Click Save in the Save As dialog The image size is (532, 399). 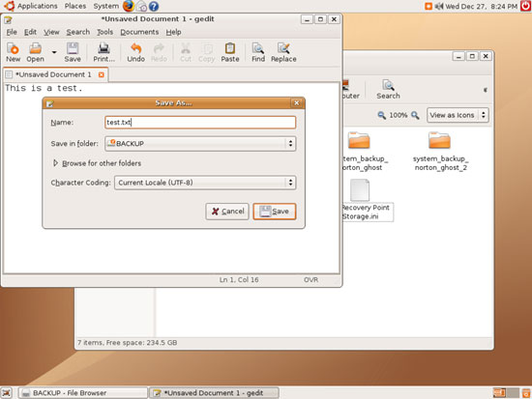pos(275,212)
